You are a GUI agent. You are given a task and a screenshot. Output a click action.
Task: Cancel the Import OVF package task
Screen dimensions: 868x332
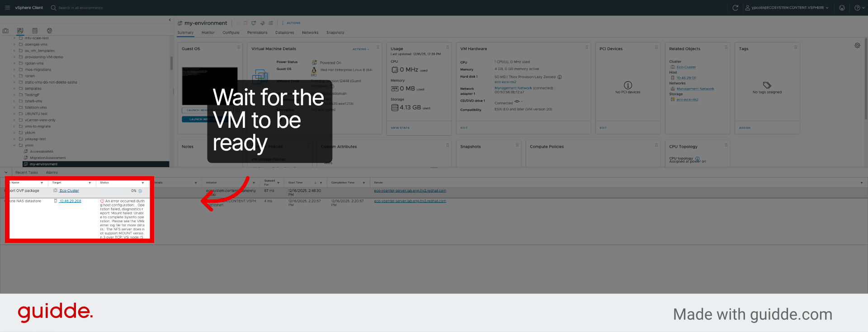point(140,191)
